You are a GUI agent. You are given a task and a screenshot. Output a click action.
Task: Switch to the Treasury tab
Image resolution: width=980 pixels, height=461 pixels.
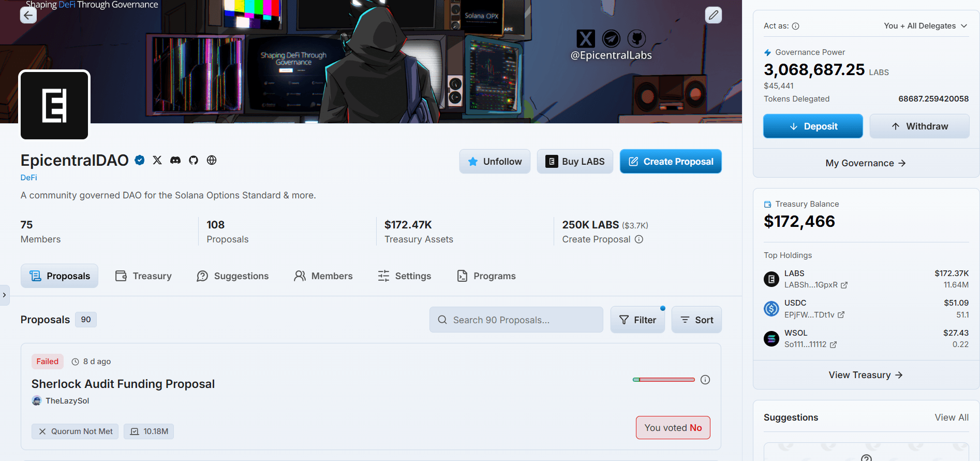[x=143, y=276]
